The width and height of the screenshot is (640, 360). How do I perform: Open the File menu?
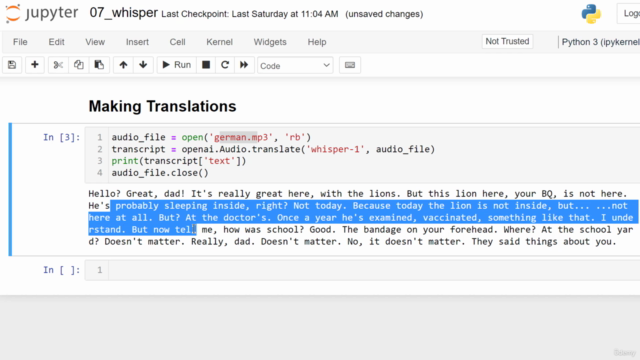click(20, 42)
